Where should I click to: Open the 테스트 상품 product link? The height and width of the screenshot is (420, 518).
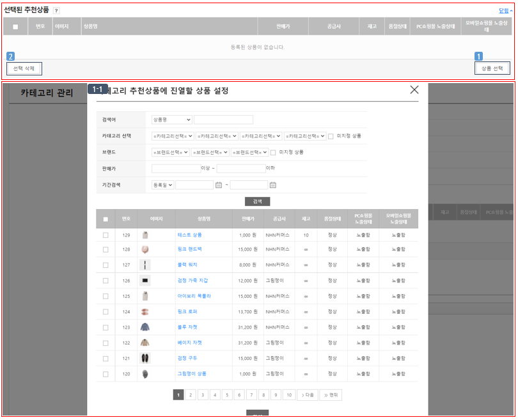point(190,235)
